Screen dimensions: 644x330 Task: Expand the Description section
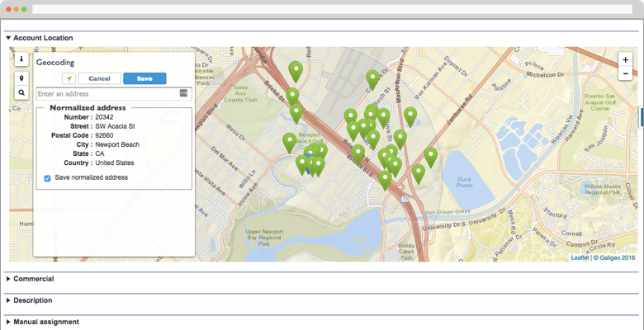[x=32, y=300]
